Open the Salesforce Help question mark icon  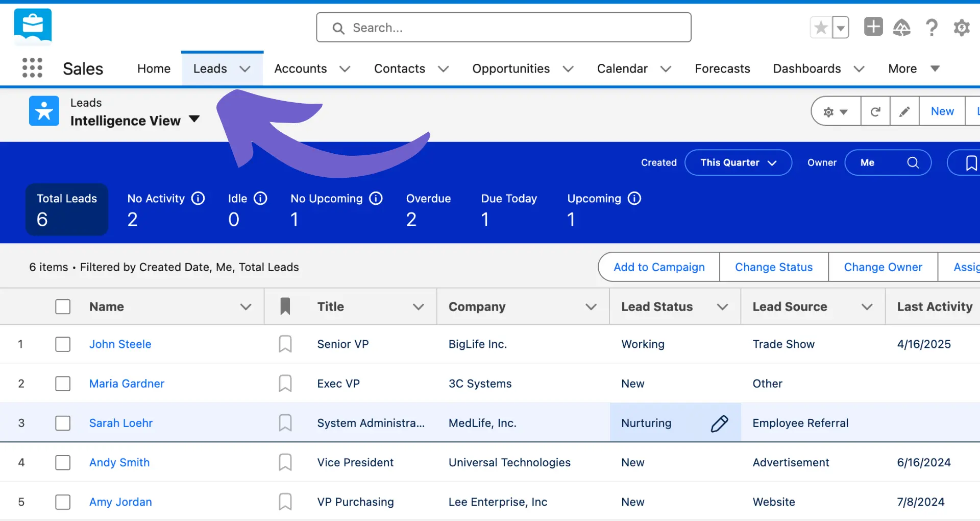[932, 28]
